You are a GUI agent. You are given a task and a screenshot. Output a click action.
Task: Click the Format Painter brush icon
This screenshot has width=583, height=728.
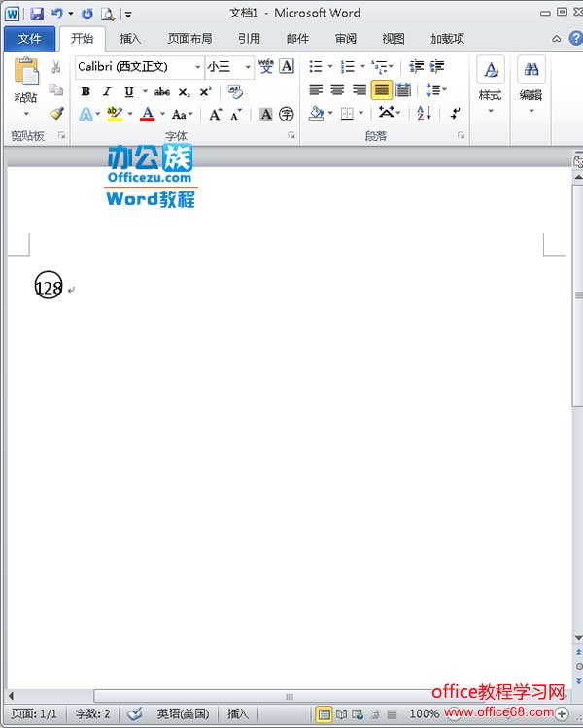coord(56,113)
